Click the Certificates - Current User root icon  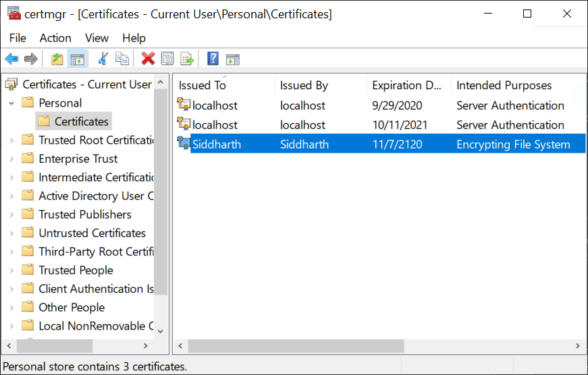coord(11,84)
